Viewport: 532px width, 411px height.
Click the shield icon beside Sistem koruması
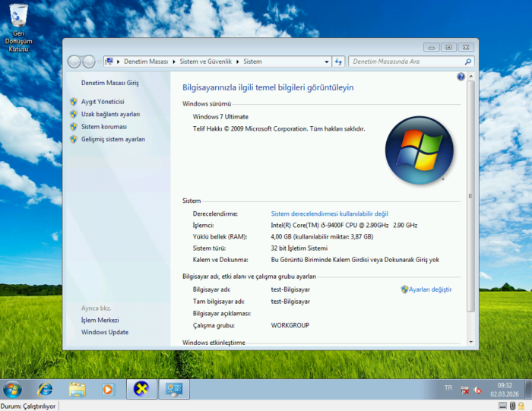point(74,126)
